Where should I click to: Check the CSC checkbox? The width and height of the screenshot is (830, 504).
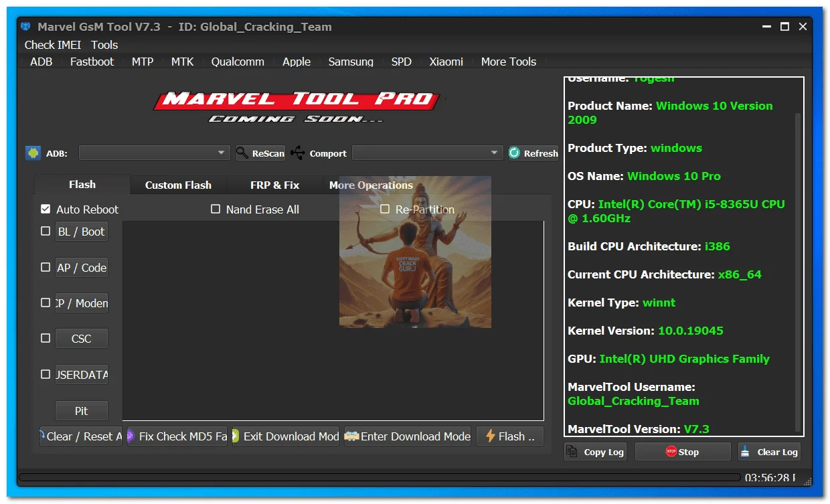[x=46, y=338]
